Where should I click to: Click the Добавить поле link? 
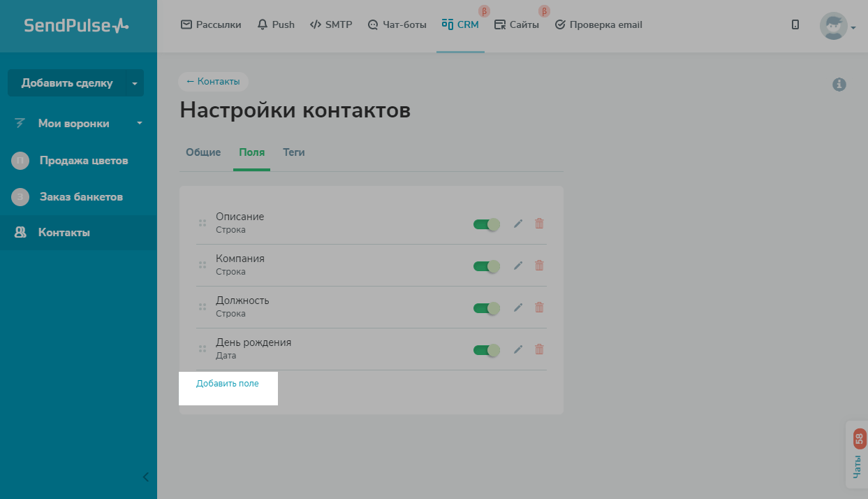[x=228, y=384]
